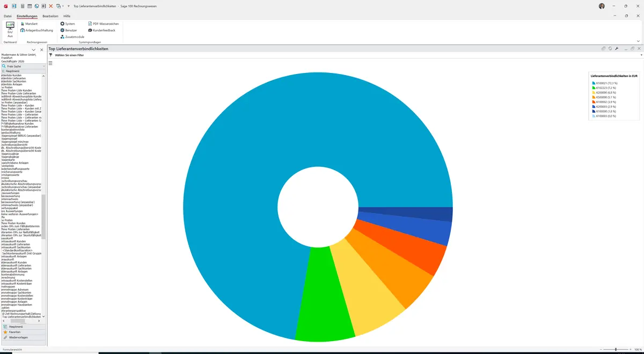Click 'Wählen Sie einen Filter'
The image size is (644, 354).
tap(69, 55)
